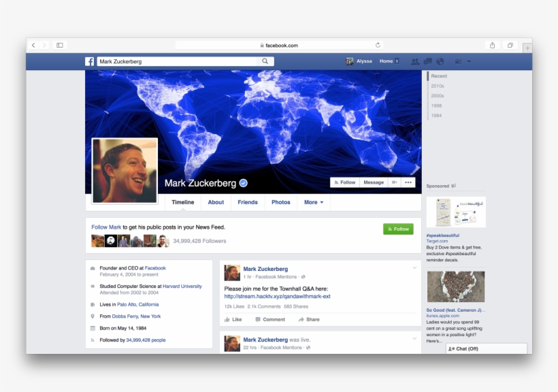The width and height of the screenshot is (558, 392).
Task: Click 583 Shares count
Action: (296, 306)
